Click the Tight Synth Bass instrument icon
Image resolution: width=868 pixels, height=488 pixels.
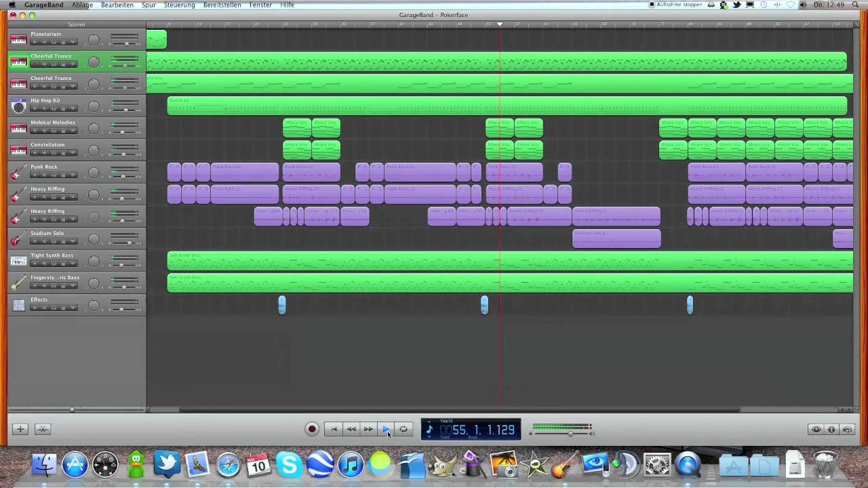[18, 261]
